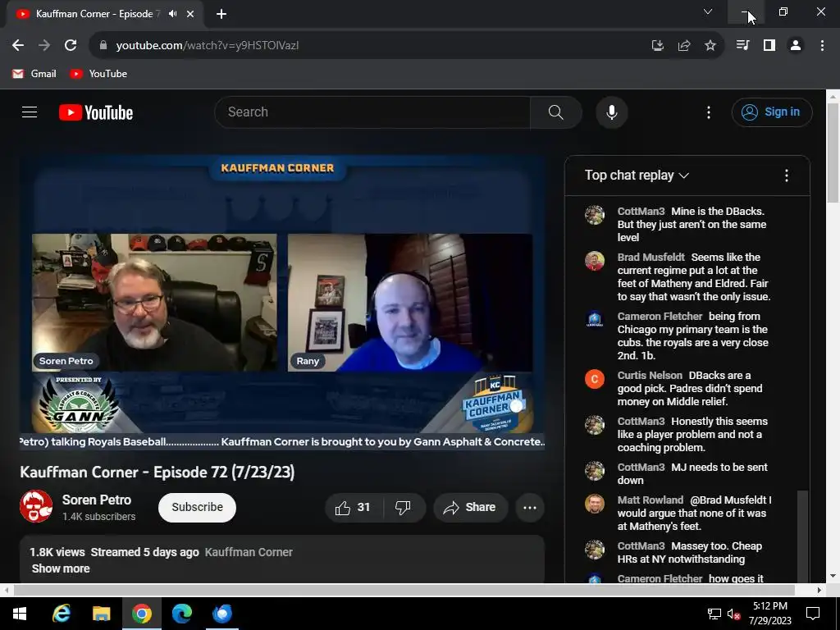840x630 pixels.
Task: Open media controls icon in toolbar
Action: point(742,46)
